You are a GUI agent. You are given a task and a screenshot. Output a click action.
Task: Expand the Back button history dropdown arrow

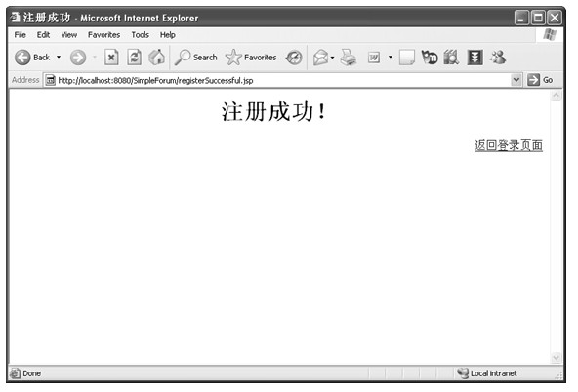[59, 58]
